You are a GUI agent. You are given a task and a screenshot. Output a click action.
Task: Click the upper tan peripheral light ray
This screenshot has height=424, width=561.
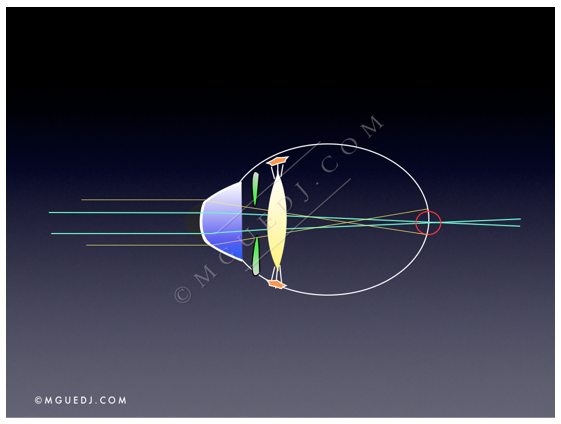pyautogui.click(x=143, y=200)
